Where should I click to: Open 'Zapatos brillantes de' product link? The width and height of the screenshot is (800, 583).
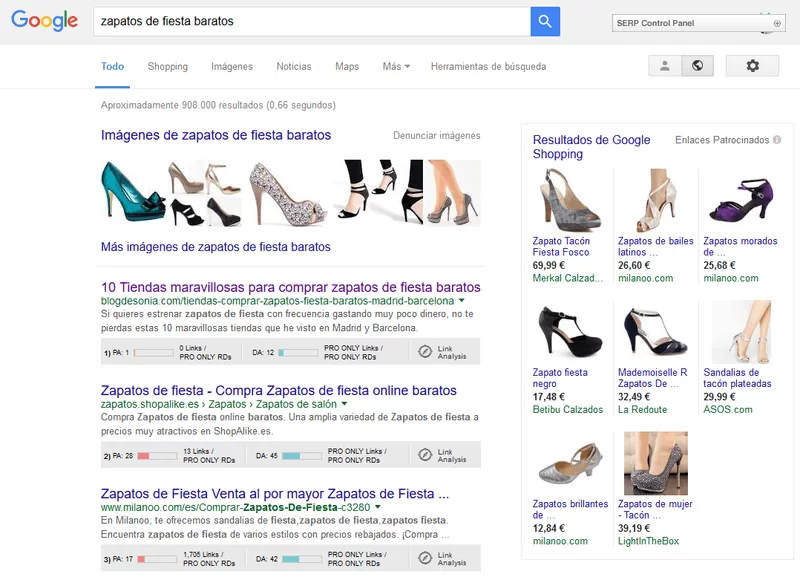tap(570, 510)
